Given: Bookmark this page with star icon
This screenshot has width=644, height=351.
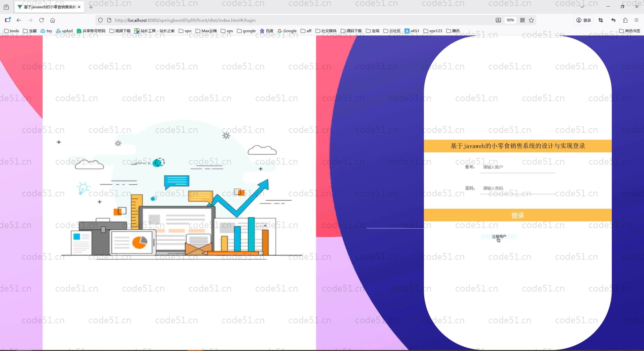Looking at the screenshot, I should tap(531, 20).
